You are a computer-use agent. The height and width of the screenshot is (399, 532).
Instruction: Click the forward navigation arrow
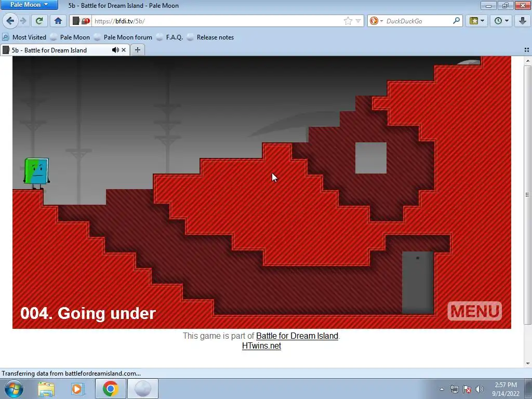[23, 21]
